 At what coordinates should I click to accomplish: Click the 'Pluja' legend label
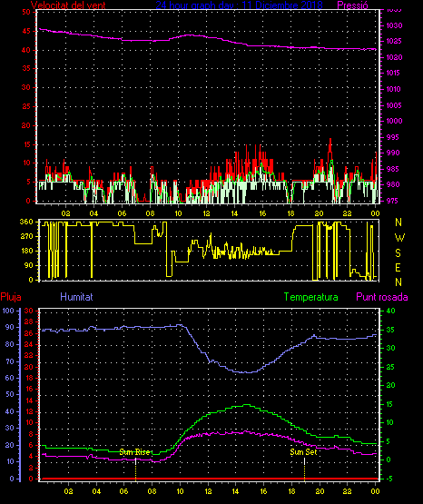point(11,297)
